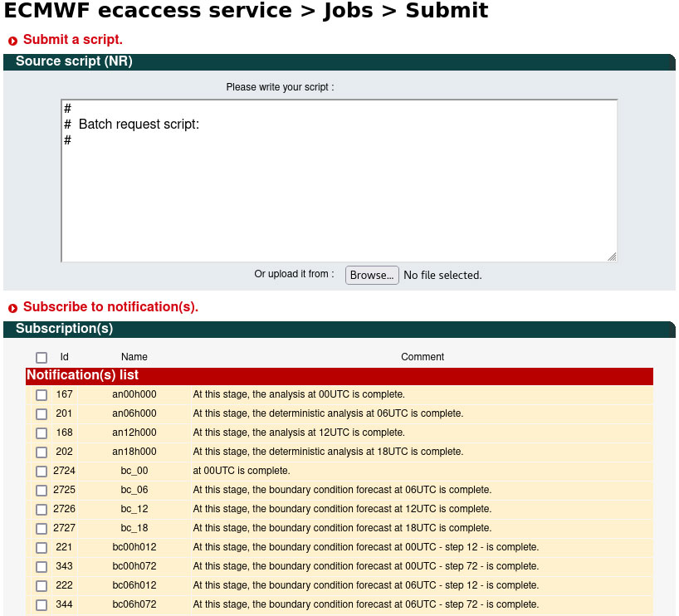
Task: Click the textarea resize grip icon
Action: (x=612, y=257)
